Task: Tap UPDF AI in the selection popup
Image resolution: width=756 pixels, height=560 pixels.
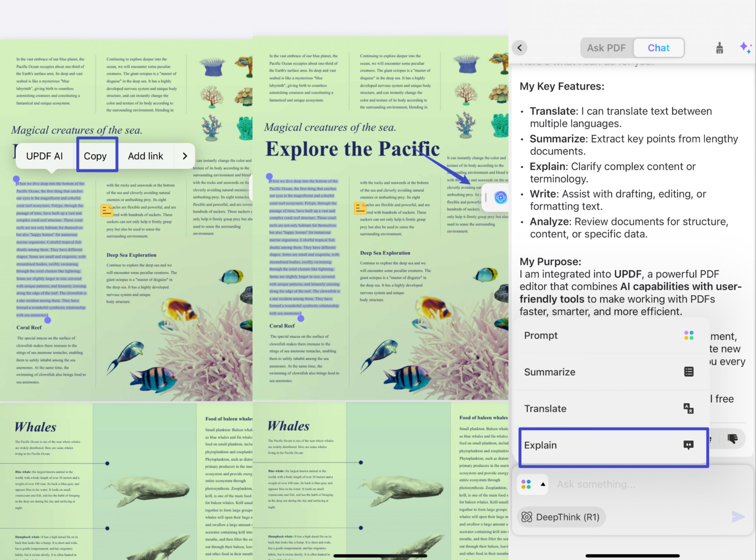Action: pos(44,156)
